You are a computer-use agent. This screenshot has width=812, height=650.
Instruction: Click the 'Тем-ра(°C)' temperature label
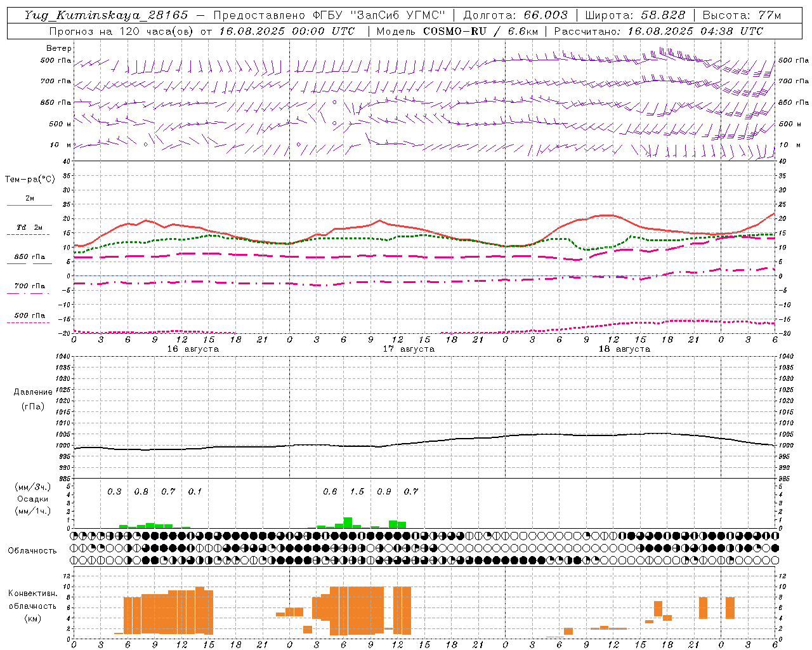[x=30, y=179]
